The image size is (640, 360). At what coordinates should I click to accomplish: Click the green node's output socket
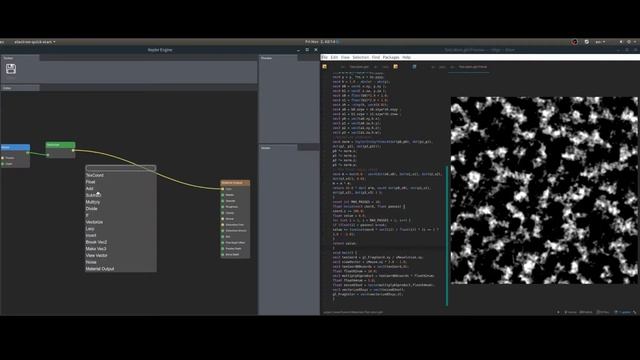coord(73,150)
